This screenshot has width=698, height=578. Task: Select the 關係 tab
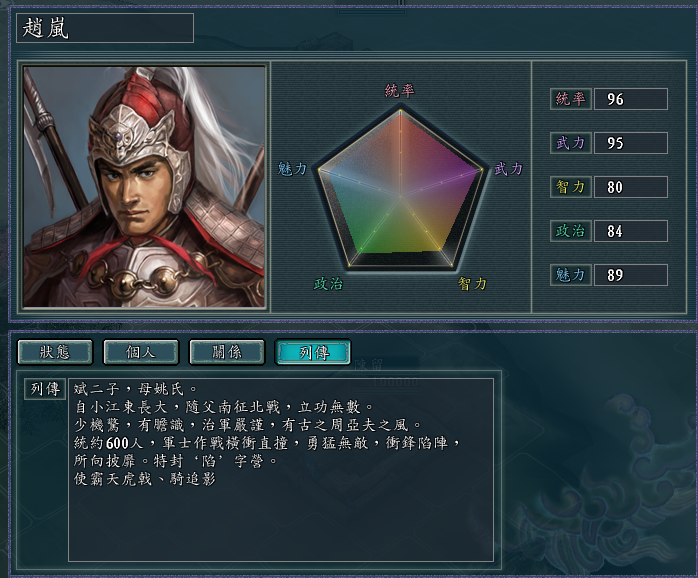point(226,351)
